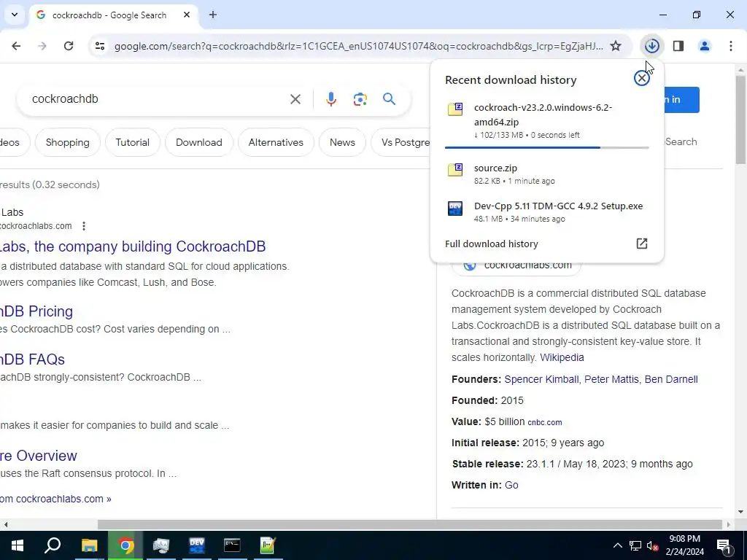Close the cockroachdb Google Search tab

click(187, 15)
